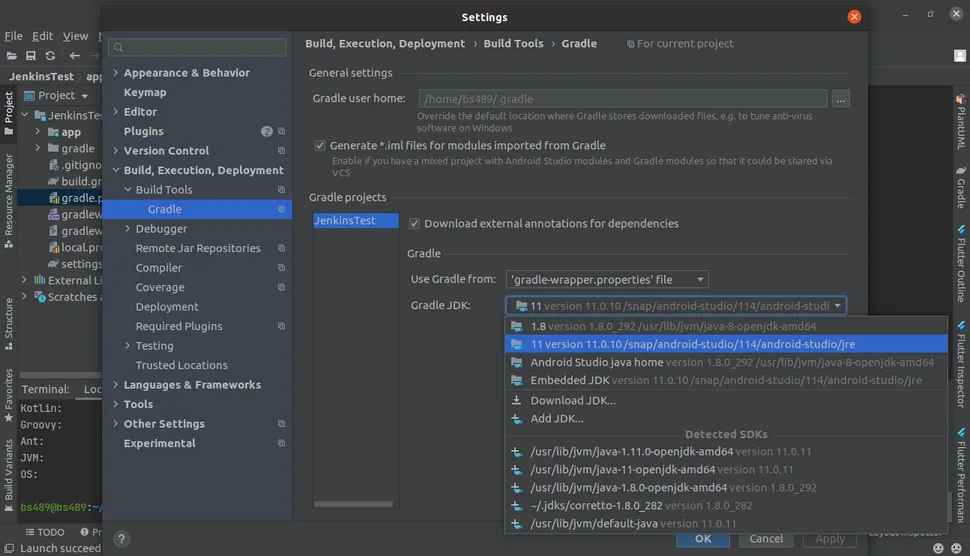
Task: Select Keymap in settings tree
Action: [145, 92]
